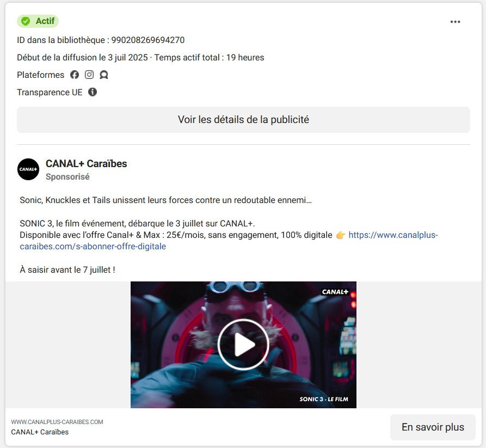Click the 'À saisir avant le 7 juillet !' text

[67, 270]
